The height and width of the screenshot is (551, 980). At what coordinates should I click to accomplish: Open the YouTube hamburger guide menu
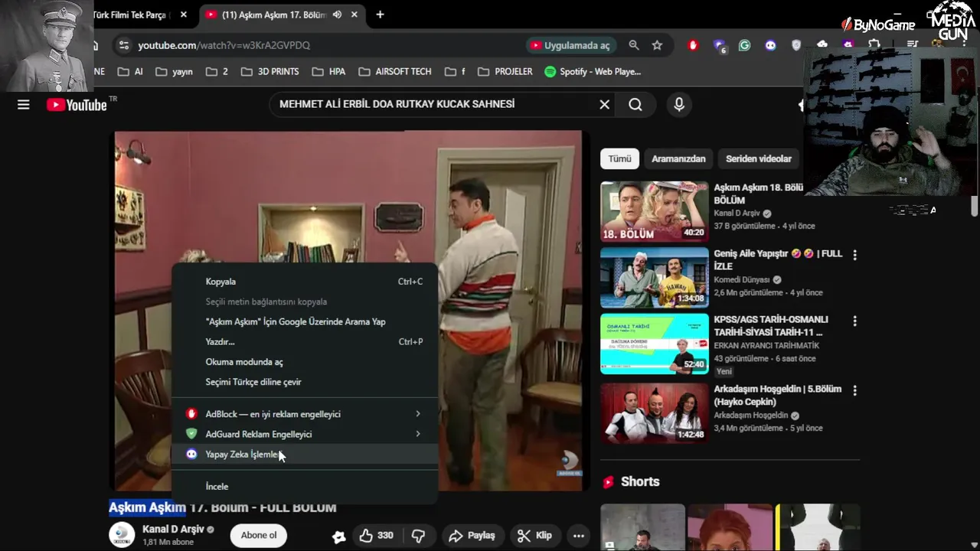click(24, 105)
